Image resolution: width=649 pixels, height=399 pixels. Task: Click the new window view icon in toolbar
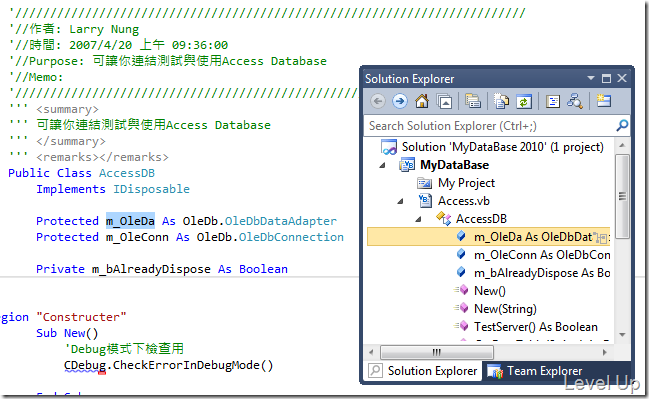(603, 101)
